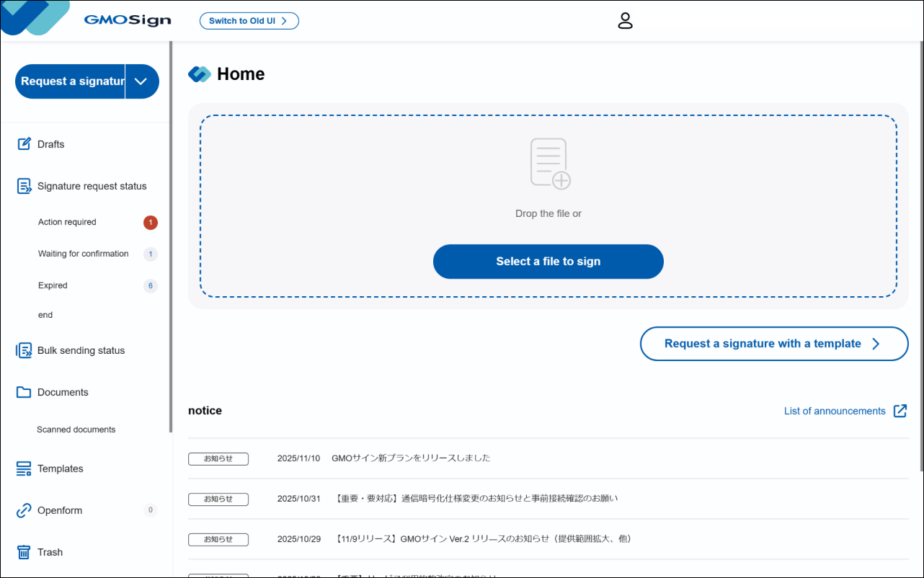Viewport: 924px width, 578px height.
Task: Click the add-document icon in drop zone
Action: (550, 164)
